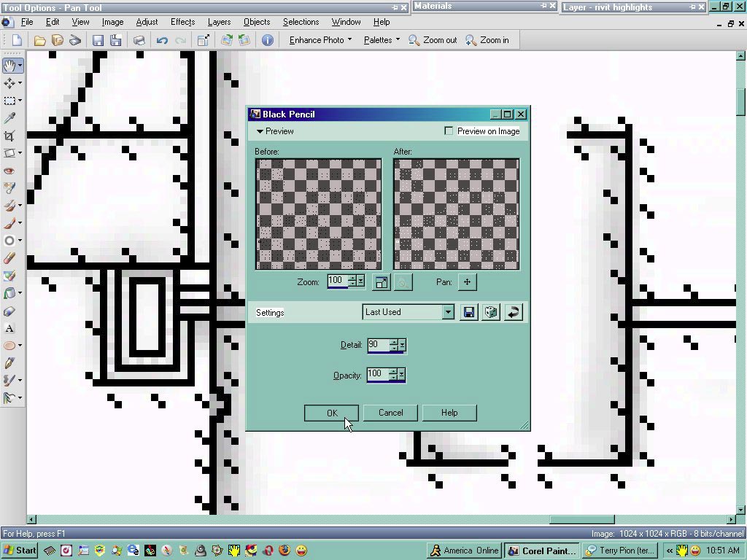Open the Opacity value slider dropdown
This screenshot has height=560, width=747.
402,374
